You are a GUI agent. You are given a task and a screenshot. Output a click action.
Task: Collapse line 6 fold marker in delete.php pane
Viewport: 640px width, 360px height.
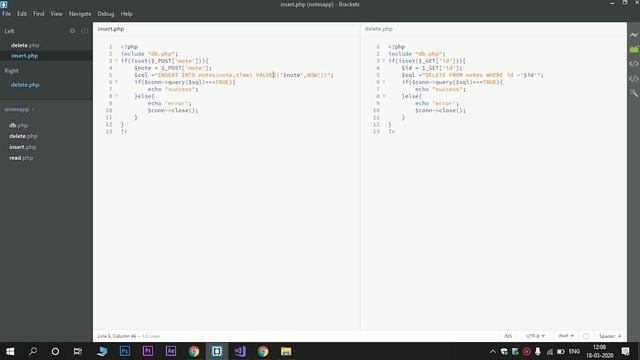pos(384,82)
